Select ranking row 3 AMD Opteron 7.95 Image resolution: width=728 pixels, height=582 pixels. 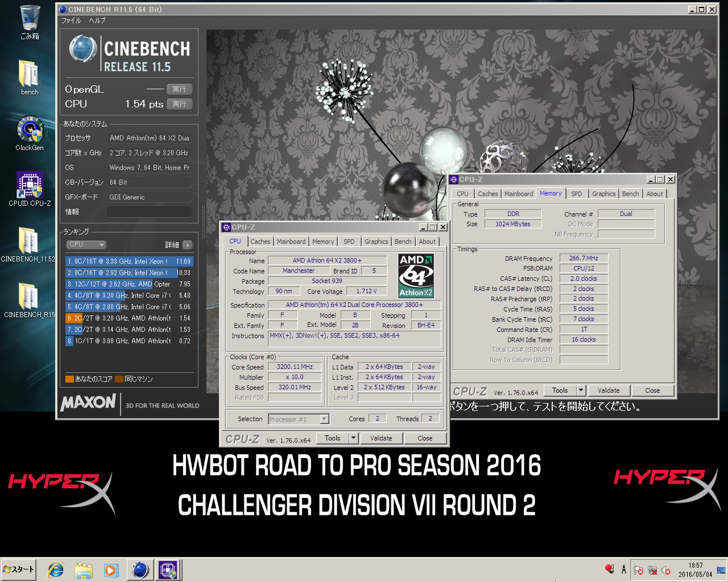[x=129, y=284]
